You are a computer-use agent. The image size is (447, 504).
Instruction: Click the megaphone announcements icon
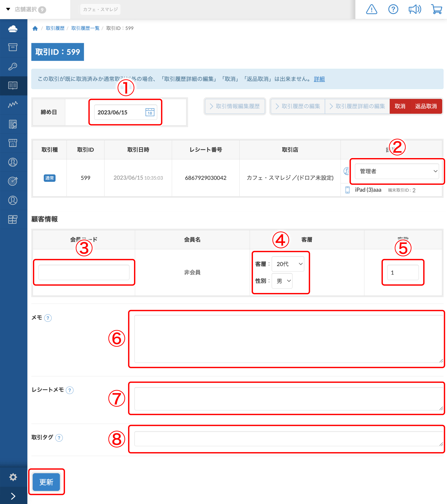point(415,9)
